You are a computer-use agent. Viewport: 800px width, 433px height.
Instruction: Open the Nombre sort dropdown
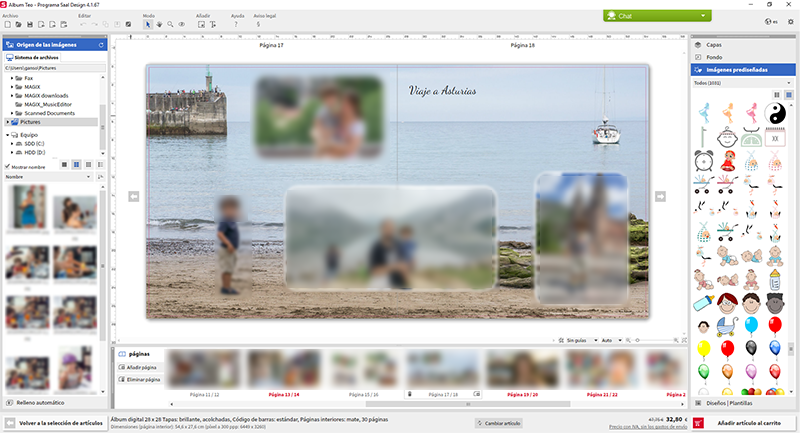(x=48, y=177)
